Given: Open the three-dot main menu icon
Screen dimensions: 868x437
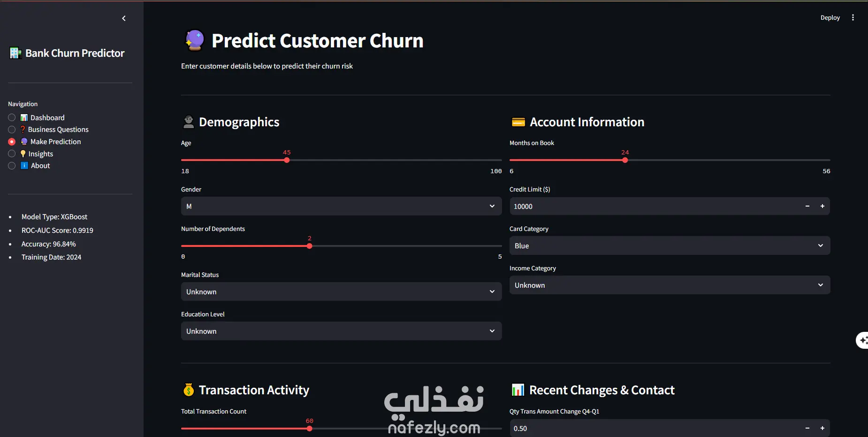Looking at the screenshot, I should (x=853, y=17).
